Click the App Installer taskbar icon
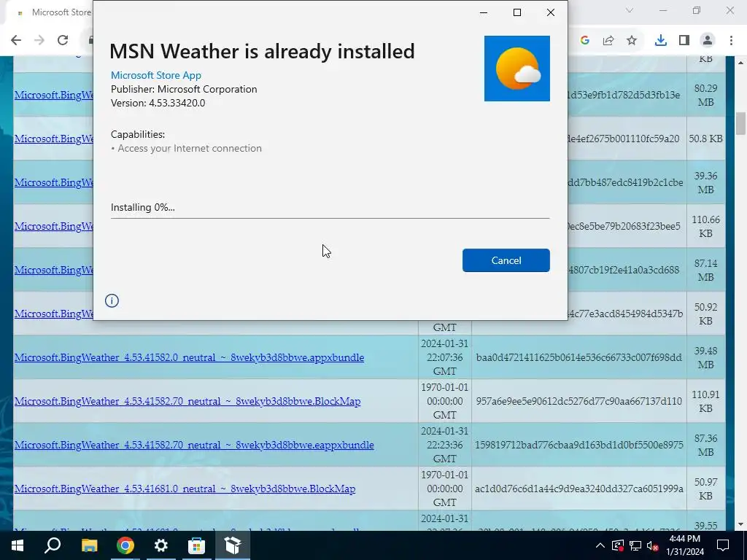The image size is (747, 560). (x=233, y=545)
